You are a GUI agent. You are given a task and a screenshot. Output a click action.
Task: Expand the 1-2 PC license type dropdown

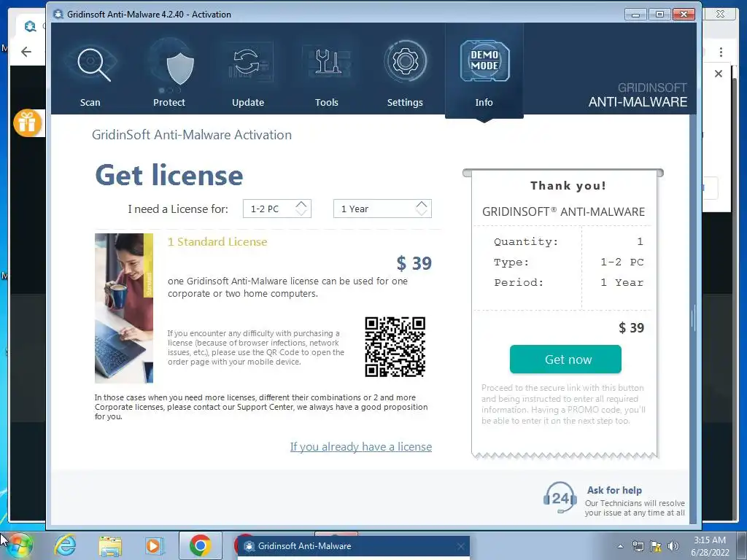point(276,209)
